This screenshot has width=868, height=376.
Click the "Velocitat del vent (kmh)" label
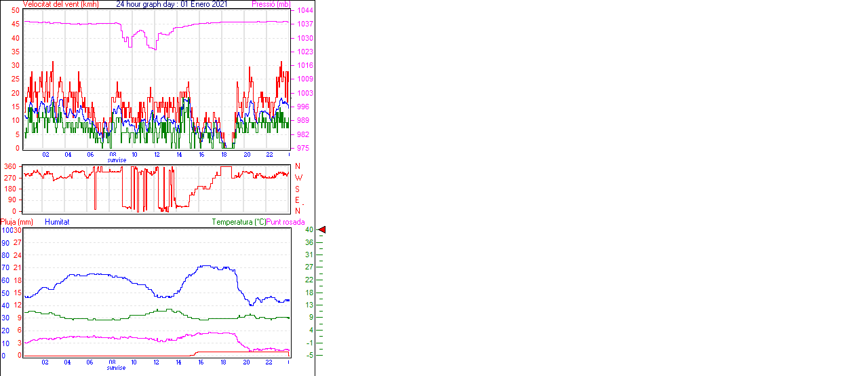point(60,4)
